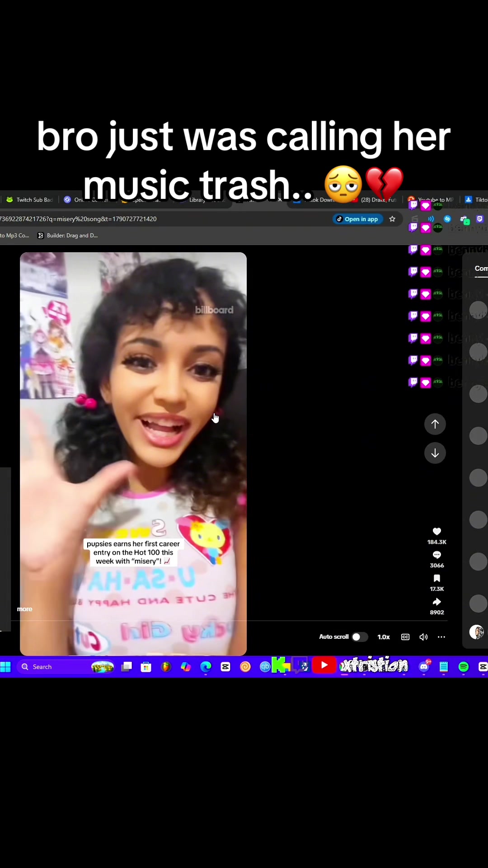Click the Open in app button
The height and width of the screenshot is (868, 488).
pos(357,219)
